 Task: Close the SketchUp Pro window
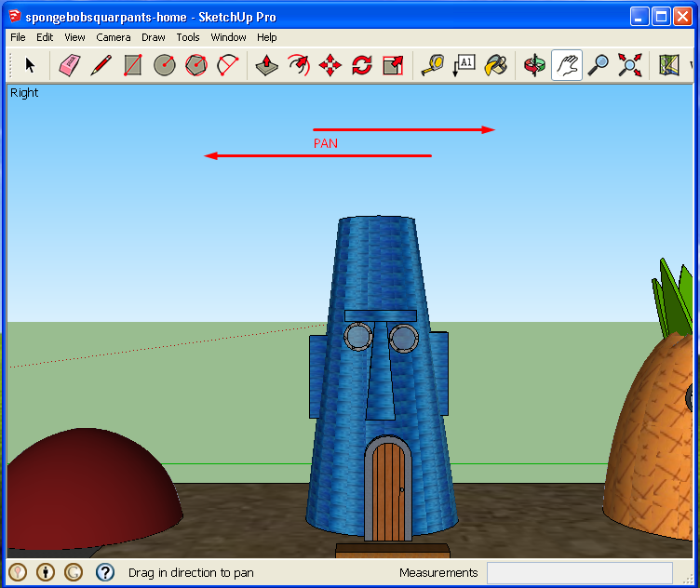[682, 17]
